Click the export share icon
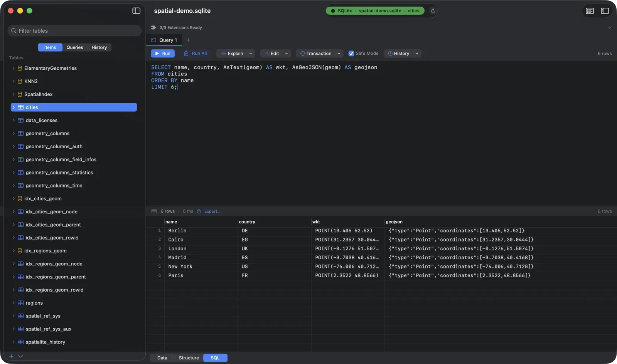 click(199, 211)
